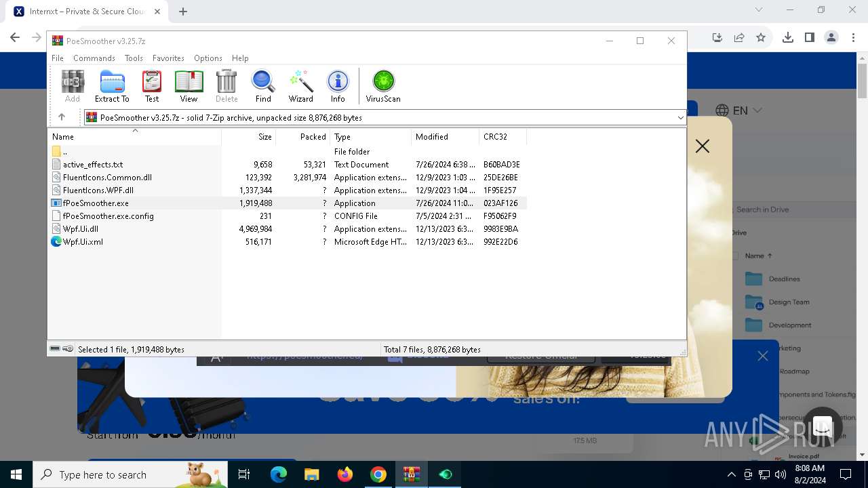The height and width of the screenshot is (488, 868).
Task: Click the share page icon
Action: pos(739,38)
